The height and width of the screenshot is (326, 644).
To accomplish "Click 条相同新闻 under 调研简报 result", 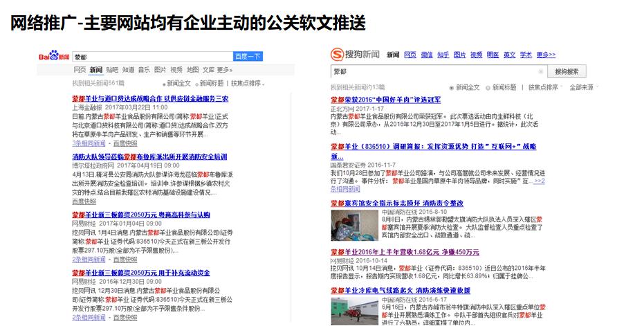I will 345,189.
